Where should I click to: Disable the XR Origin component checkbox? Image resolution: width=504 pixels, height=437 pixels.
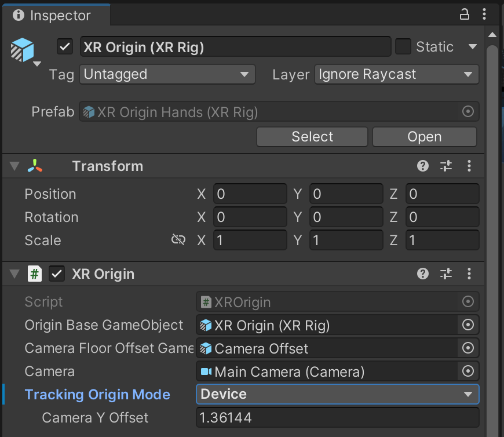coord(57,274)
